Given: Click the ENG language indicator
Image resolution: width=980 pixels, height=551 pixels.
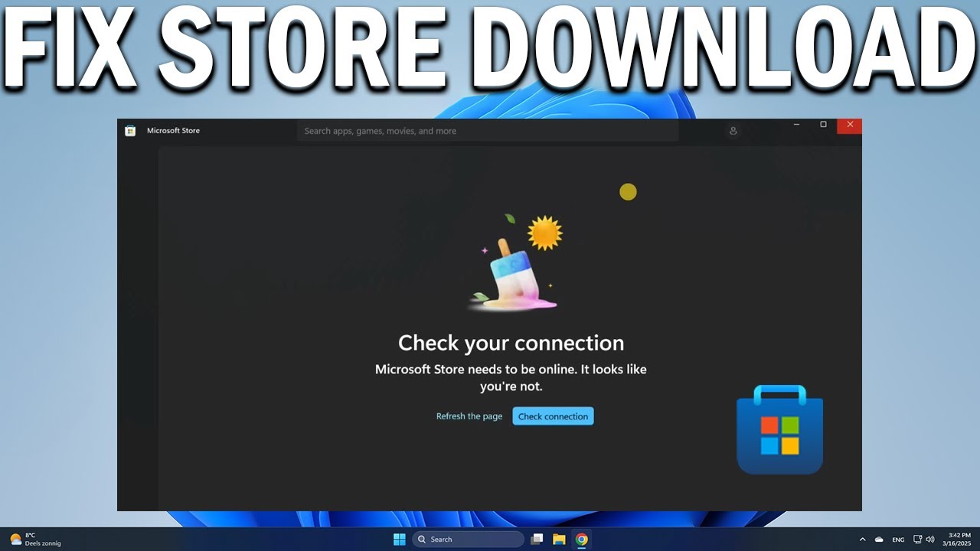Looking at the screenshot, I should pos(898,540).
